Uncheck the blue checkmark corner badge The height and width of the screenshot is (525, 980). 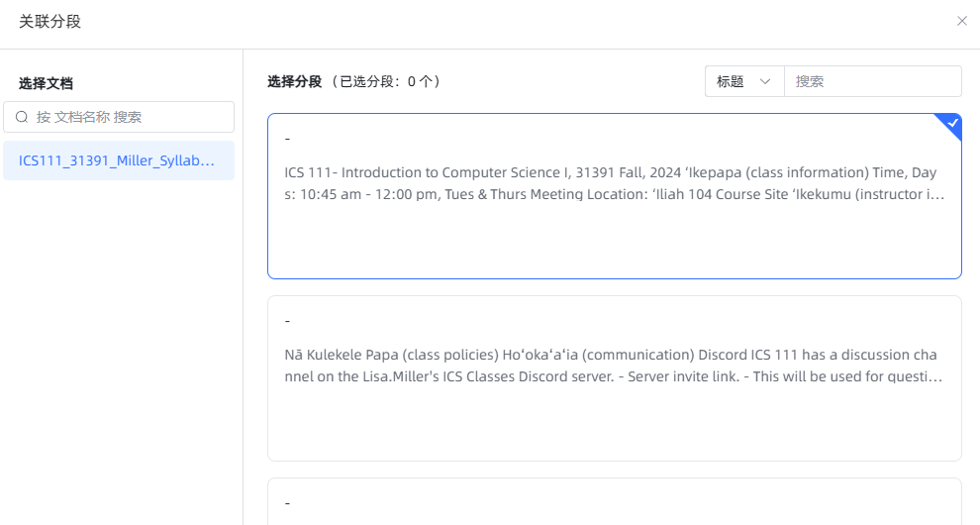952,123
